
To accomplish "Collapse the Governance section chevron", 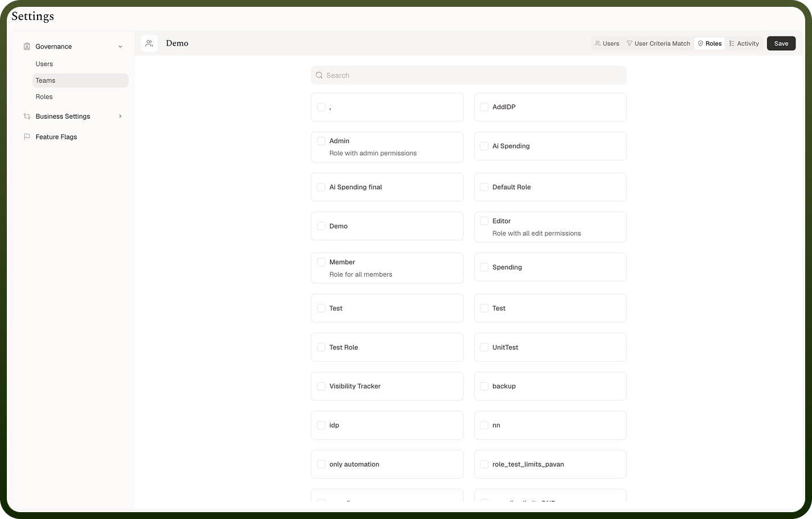I will (120, 47).
